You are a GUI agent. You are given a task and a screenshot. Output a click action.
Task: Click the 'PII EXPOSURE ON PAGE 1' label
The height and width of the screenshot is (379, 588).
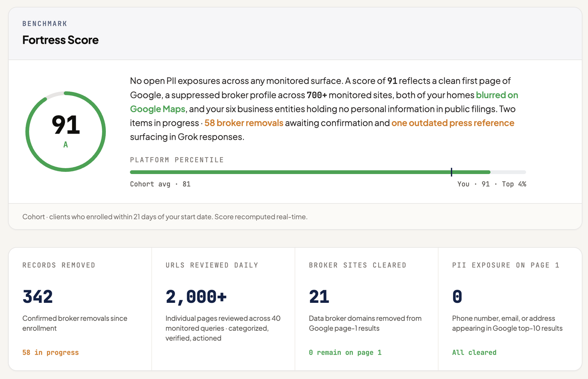(x=506, y=265)
